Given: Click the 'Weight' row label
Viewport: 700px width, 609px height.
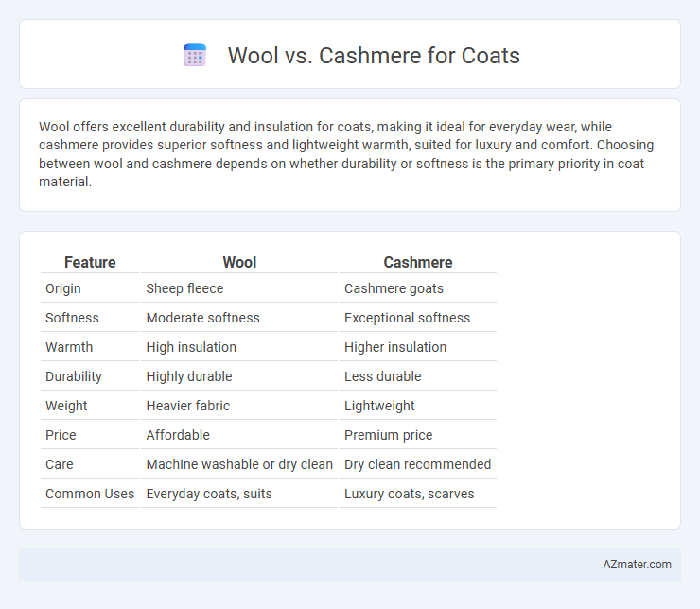Looking at the screenshot, I should tap(66, 406).
